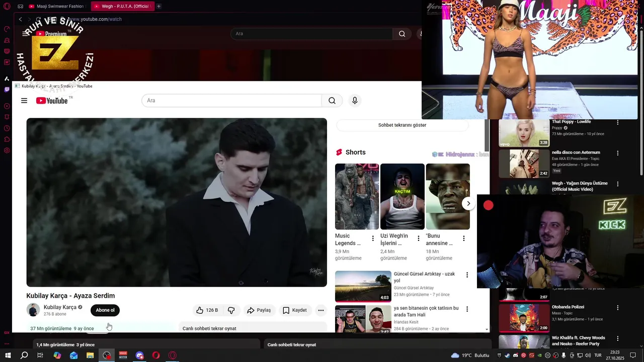
Task: Open "Bunu annesine" short thumbnail
Action: point(448,197)
